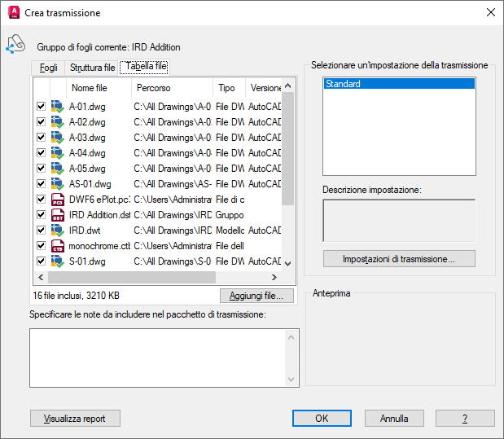Open Impostazioni di trasmissione settings
The width and height of the screenshot is (504, 439).
(399, 259)
